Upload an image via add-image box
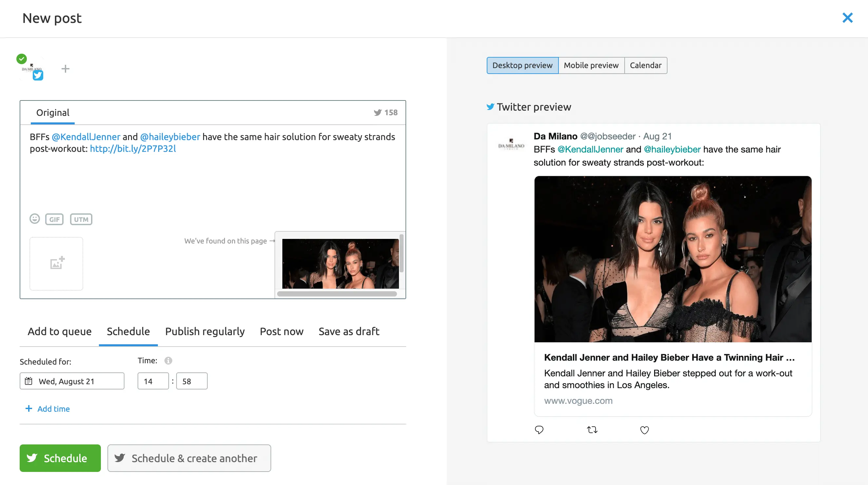 [56, 263]
